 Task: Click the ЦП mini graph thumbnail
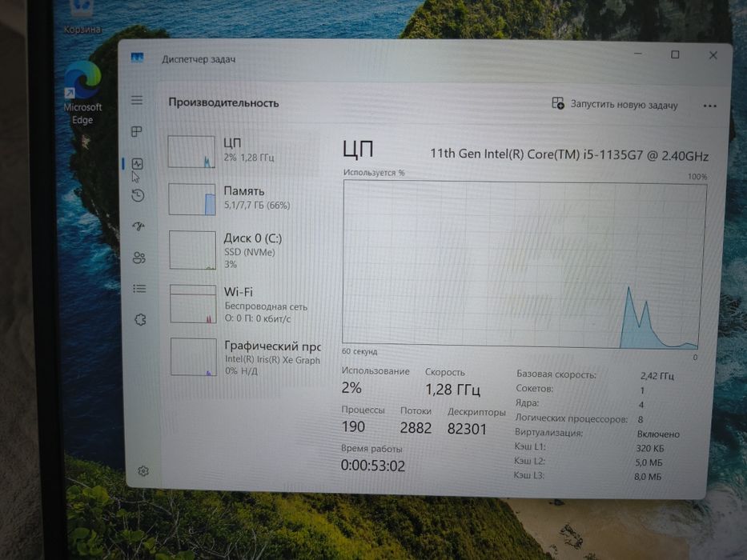tap(191, 151)
